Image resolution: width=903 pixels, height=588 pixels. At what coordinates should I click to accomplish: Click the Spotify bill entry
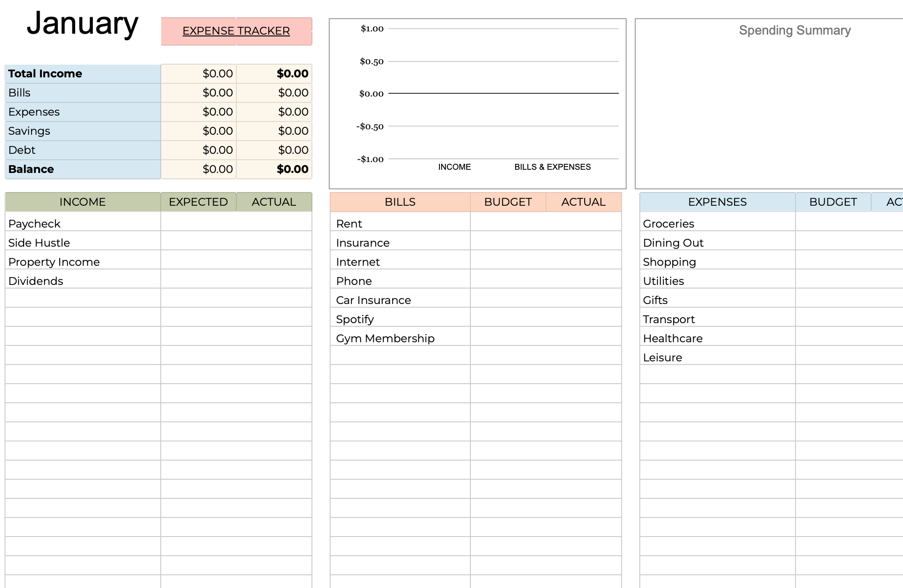click(355, 319)
